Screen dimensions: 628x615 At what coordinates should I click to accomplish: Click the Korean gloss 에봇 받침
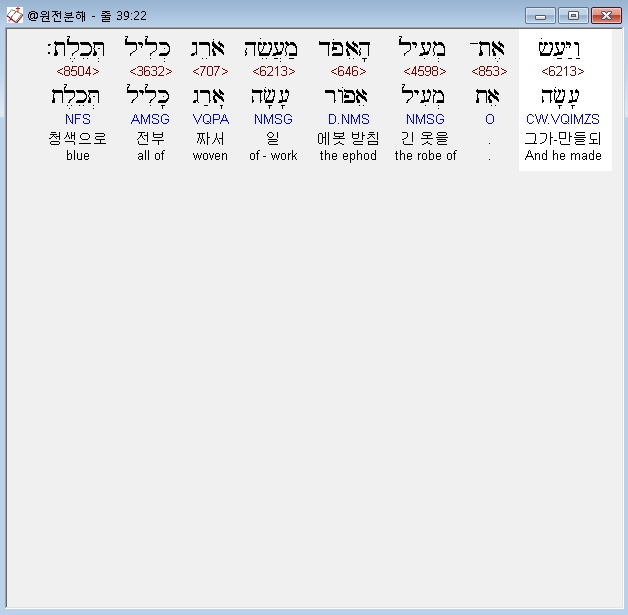coord(348,139)
